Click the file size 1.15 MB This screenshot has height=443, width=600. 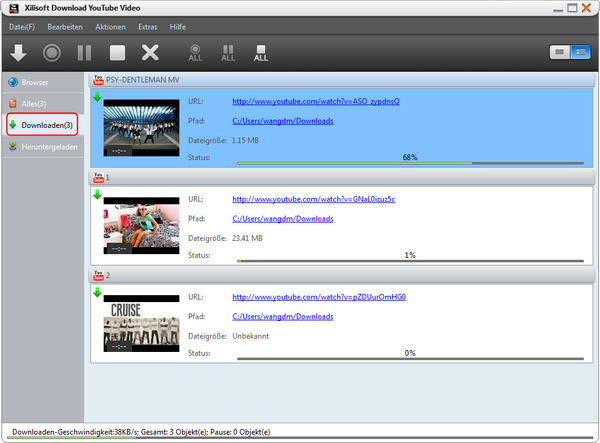tap(245, 140)
